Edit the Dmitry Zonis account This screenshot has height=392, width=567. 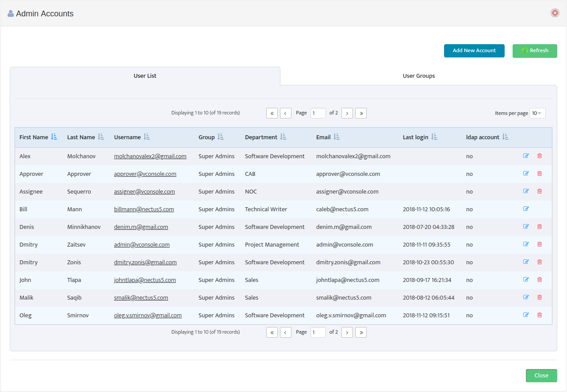tap(526, 262)
